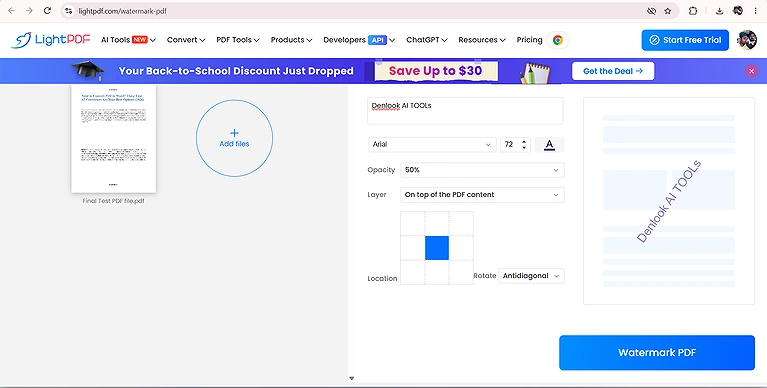Open the Rotate Antidiagonal dropdown
767x388 pixels.
click(531, 276)
